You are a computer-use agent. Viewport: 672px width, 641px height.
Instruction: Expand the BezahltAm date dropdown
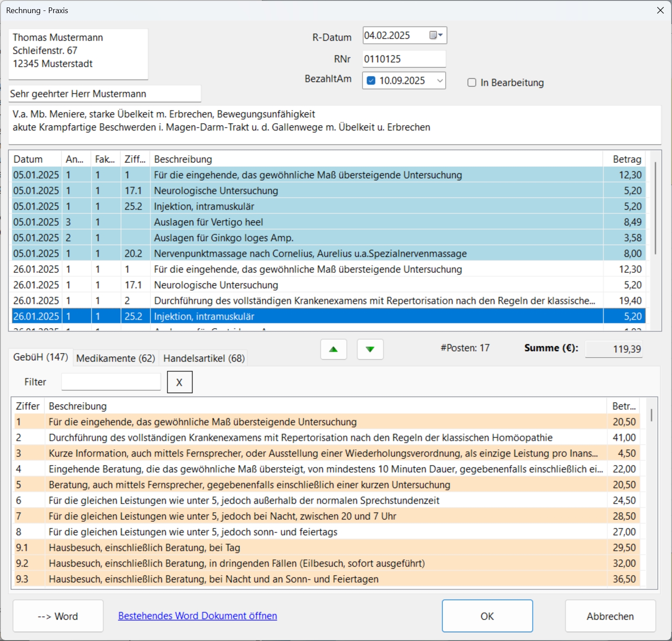439,81
